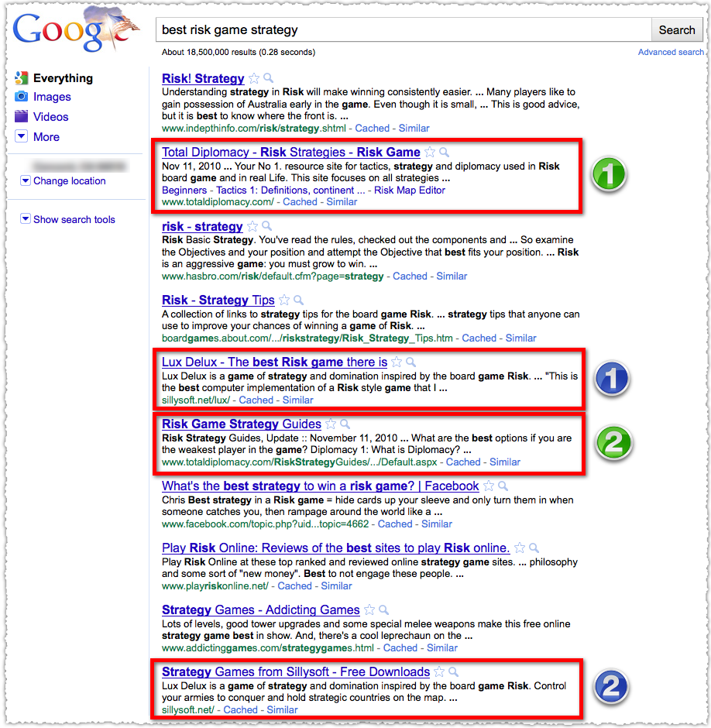711x728 pixels.
Task: Open Similar link for indepthinfo.com result
Action: [x=414, y=128]
